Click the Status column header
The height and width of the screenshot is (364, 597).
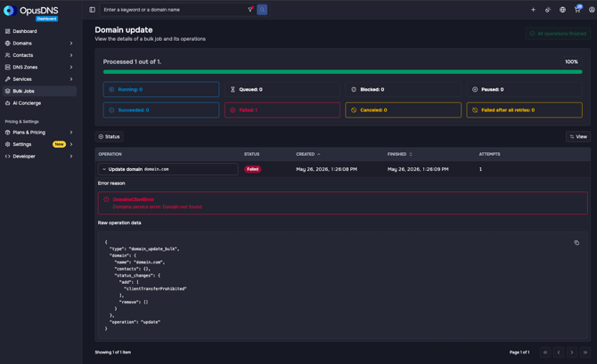tap(251, 154)
